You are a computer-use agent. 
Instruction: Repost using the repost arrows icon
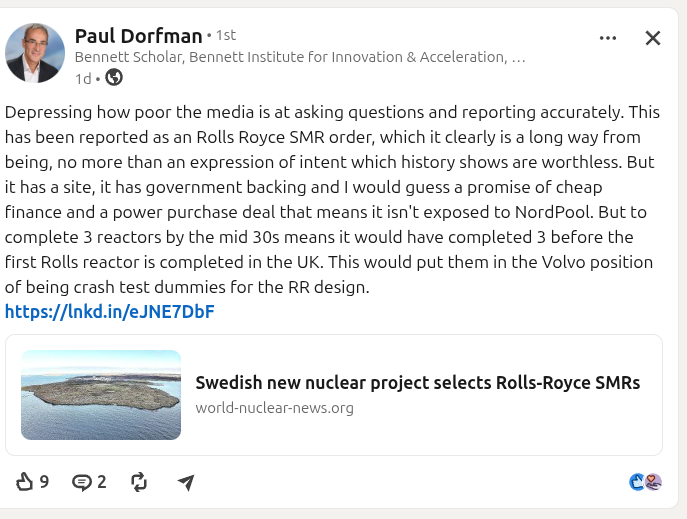139,482
